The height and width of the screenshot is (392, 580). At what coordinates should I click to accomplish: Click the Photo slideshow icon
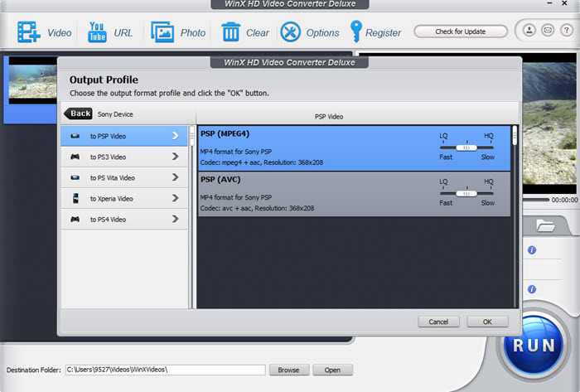pyautogui.click(x=162, y=32)
